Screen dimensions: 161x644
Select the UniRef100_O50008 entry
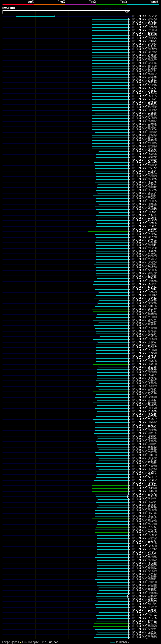click(144, 27)
